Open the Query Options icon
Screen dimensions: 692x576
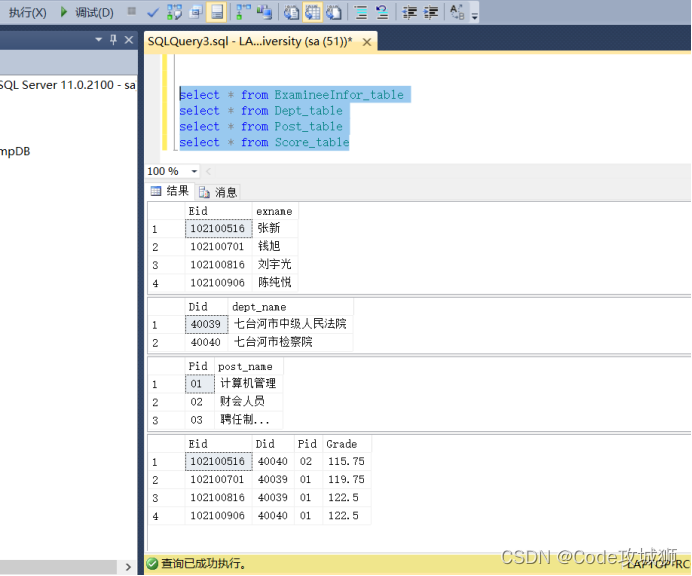click(x=196, y=12)
